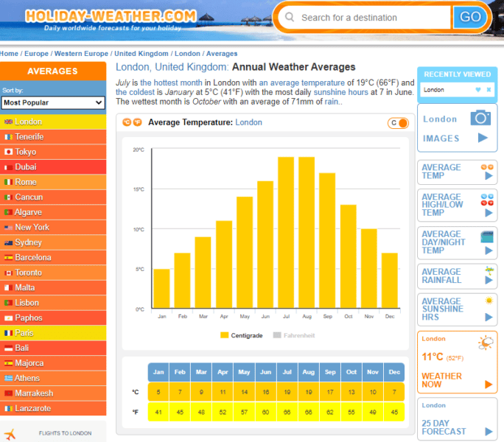Select Dubai in destinations list
This screenshot has width=504, height=442.
pos(53,167)
